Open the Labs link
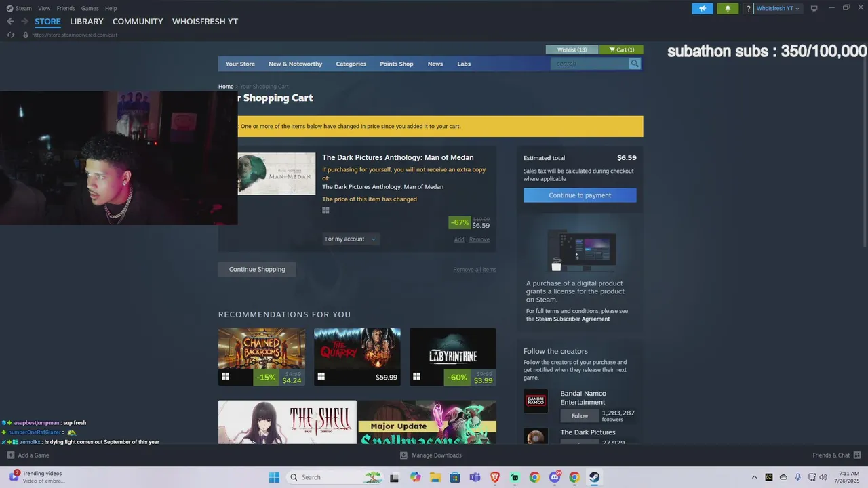Image resolution: width=868 pixels, height=488 pixels. (464, 64)
